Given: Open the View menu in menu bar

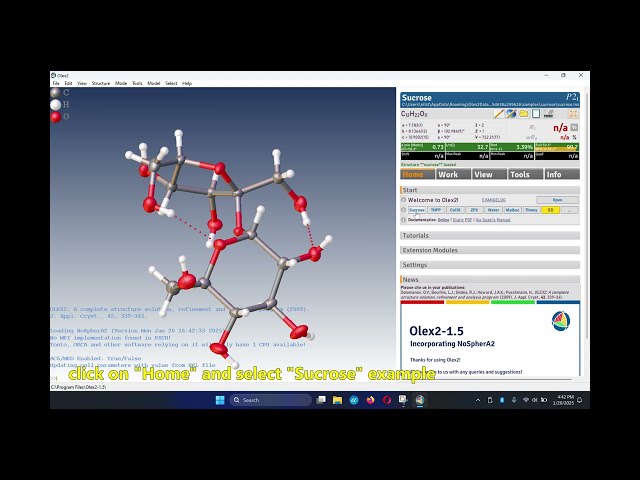Looking at the screenshot, I should click(82, 83).
